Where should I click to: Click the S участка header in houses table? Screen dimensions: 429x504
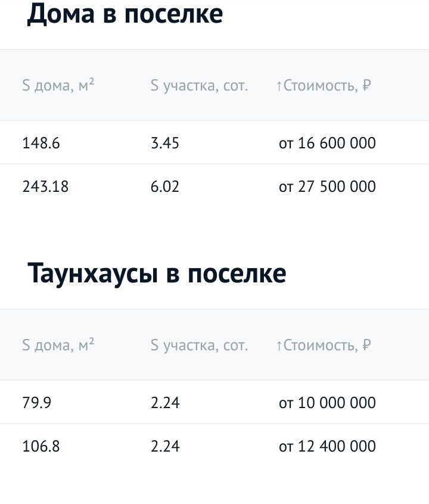(x=200, y=86)
